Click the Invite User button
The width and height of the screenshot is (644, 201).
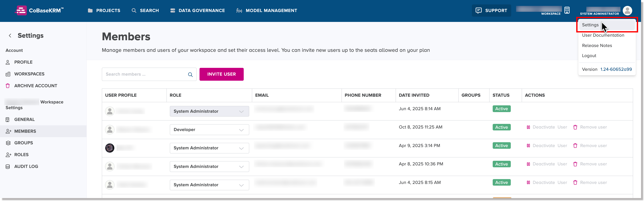click(x=221, y=74)
